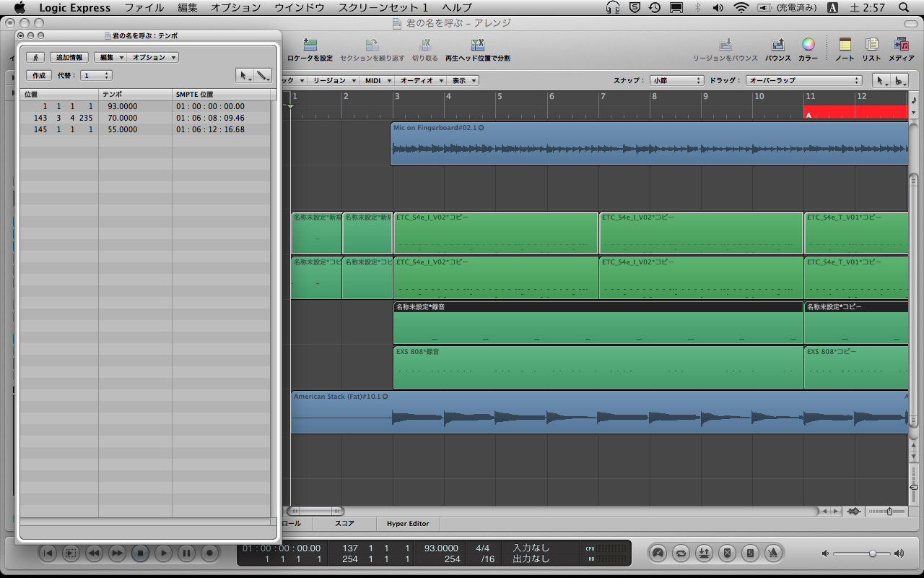Viewport: 924px width, 578px height.
Task: Select the EXS 808*録音 region
Action: tap(598, 367)
